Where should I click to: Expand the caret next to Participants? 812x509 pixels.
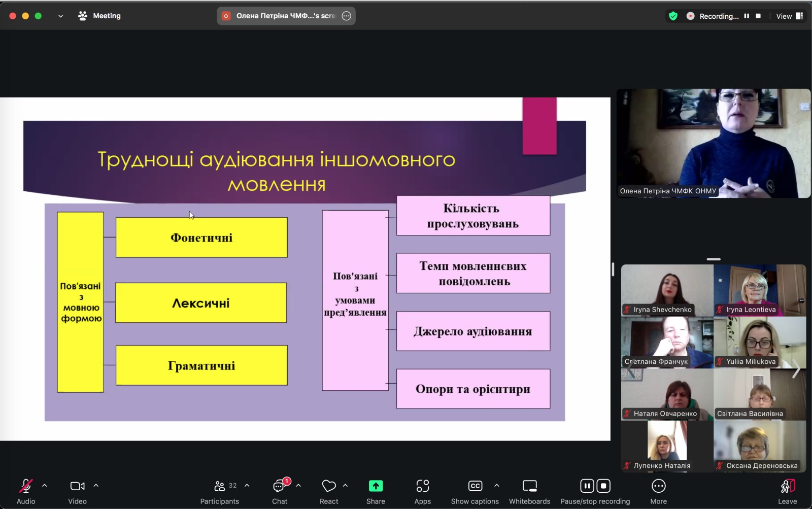247,486
